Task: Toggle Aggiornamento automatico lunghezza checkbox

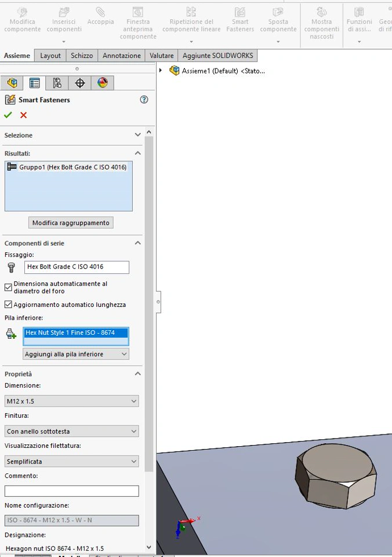Action: pos(8,305)
